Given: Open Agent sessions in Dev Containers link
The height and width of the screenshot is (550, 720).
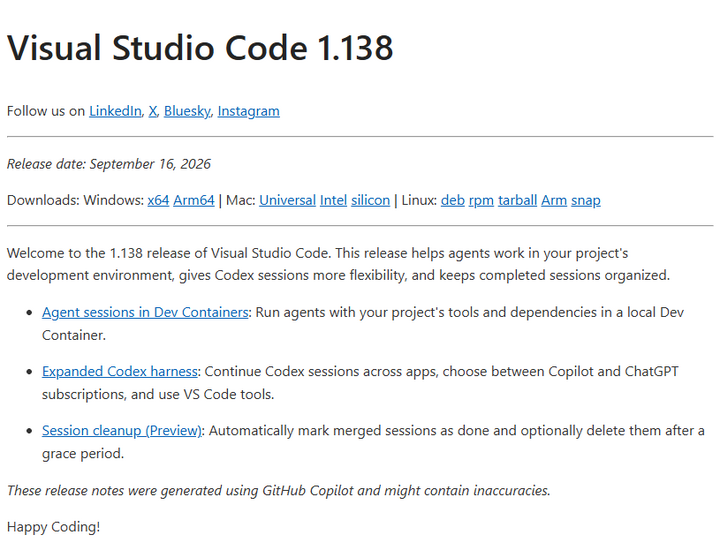Looking at the screenshot, I should point(145,312).
